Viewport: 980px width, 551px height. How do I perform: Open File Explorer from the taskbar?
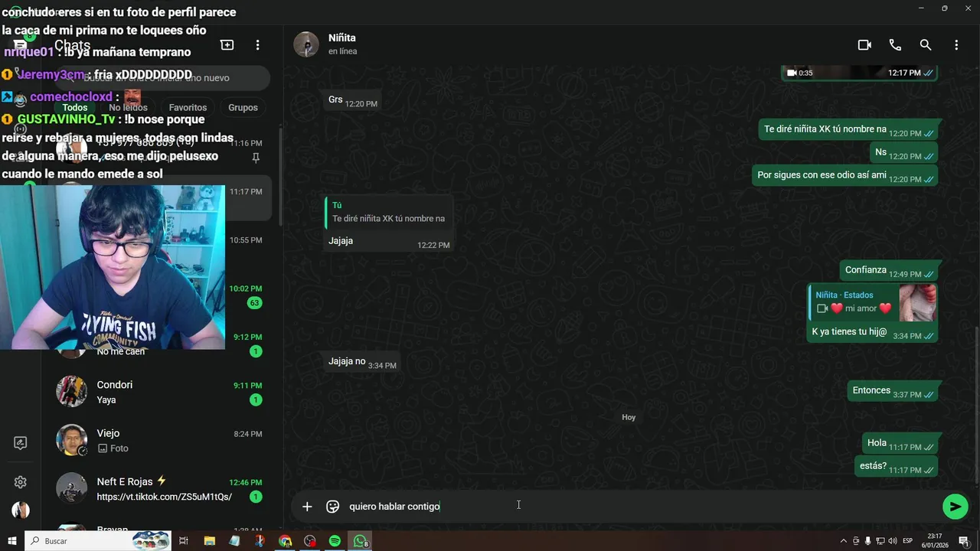click(209, 541)
